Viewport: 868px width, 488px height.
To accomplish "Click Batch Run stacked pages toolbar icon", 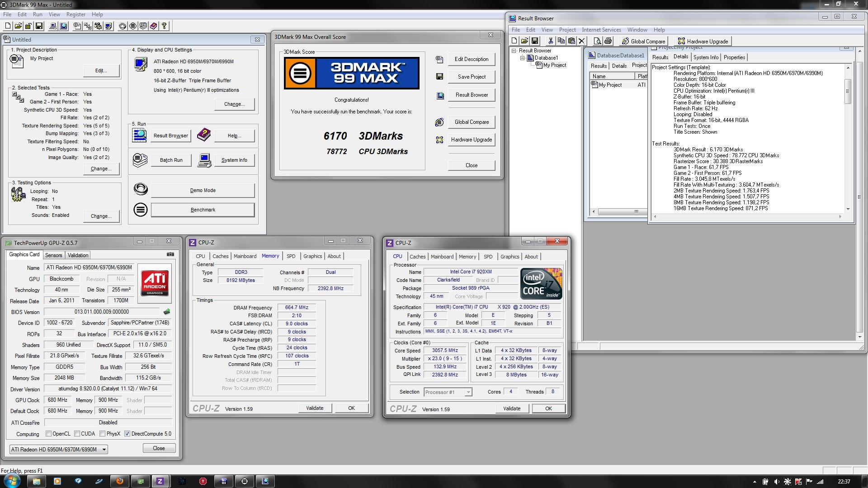I will 143,26.
